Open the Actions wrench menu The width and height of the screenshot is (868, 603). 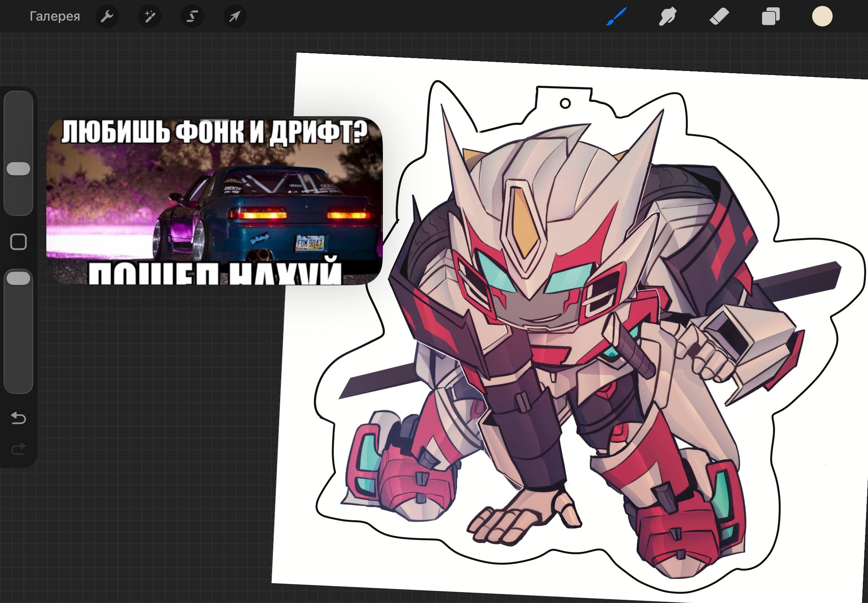(x=107, y=16)
